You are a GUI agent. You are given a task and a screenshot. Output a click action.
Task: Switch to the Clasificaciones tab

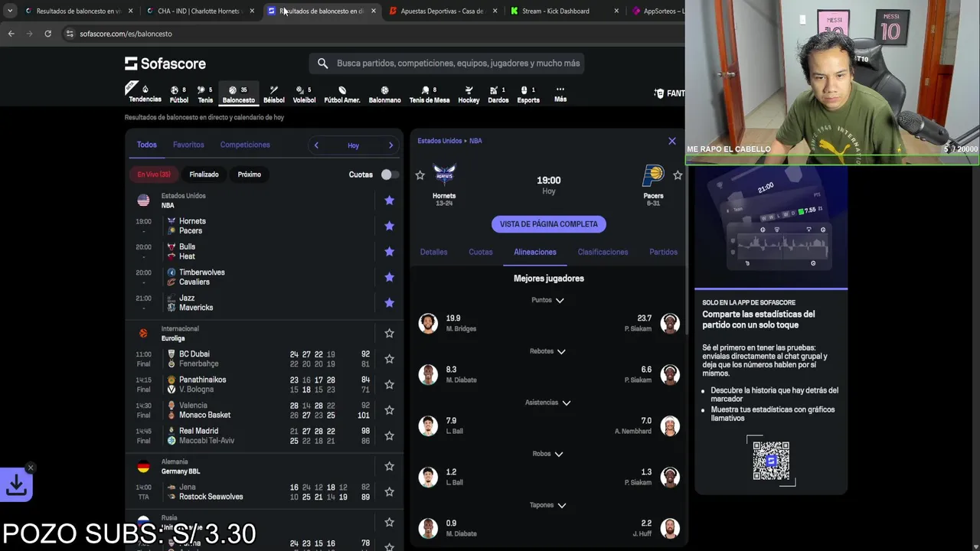603,252
